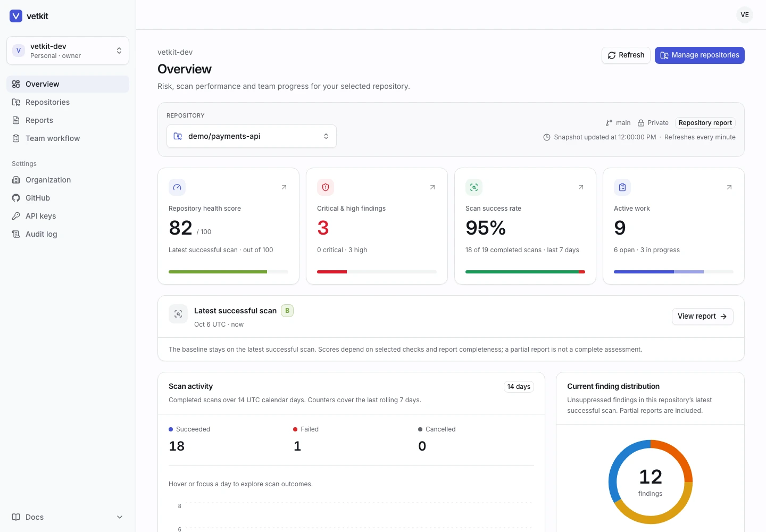The height and width of the screenshot is (532, 766).
Task: Open the 14 days range selector
Action: coord(519,387)
